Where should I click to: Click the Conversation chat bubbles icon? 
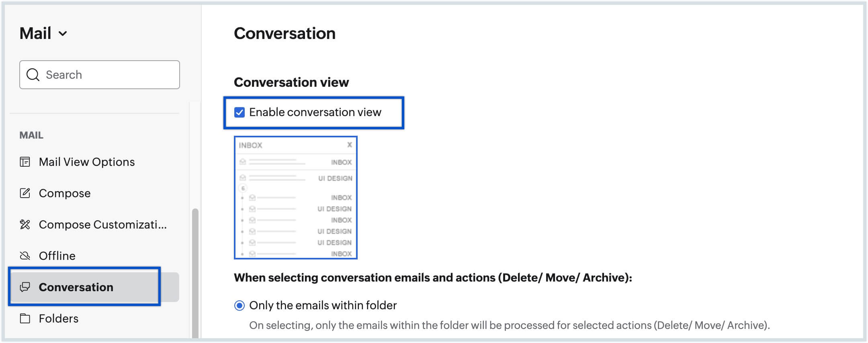[x=25, y=287]
